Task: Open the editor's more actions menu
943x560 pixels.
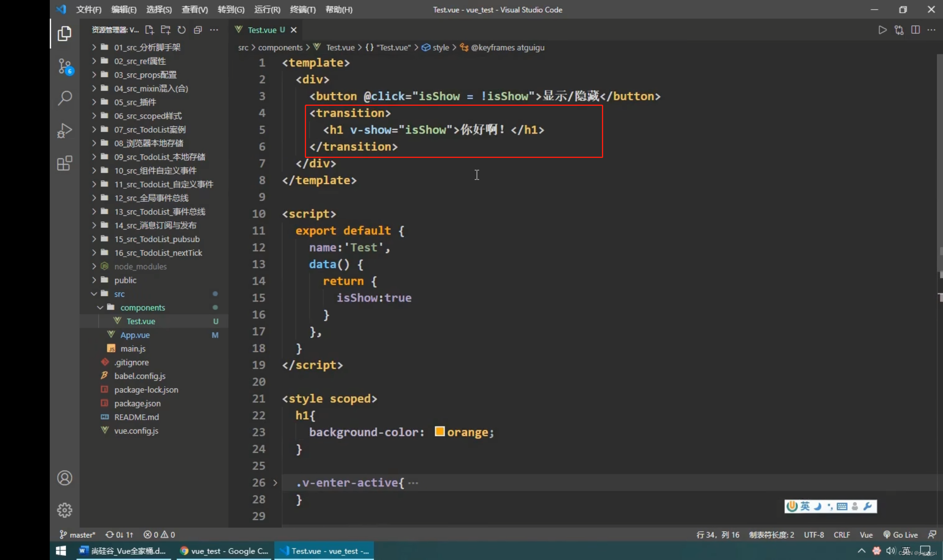Action: coord(932,30)
